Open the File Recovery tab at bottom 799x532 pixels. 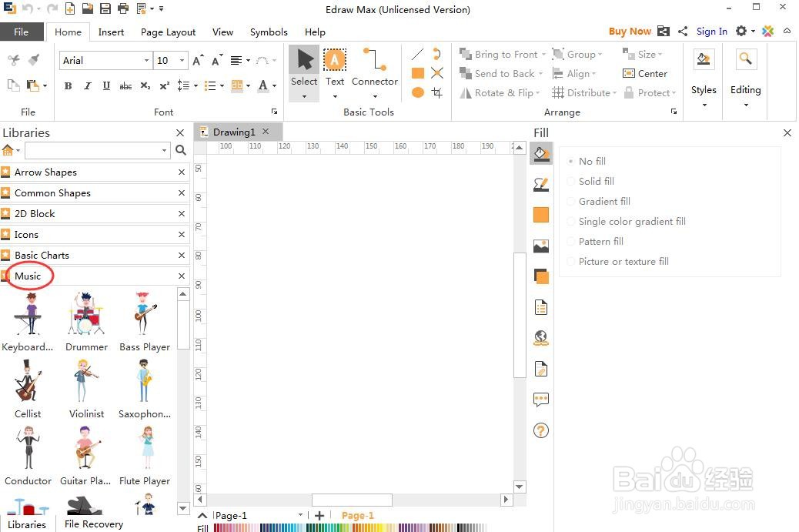pyautogui.click(x=94, y=524)
